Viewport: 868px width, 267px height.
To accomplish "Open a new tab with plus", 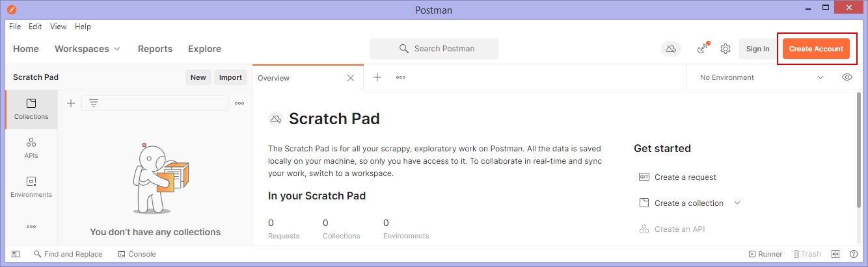I will [377, 77].
